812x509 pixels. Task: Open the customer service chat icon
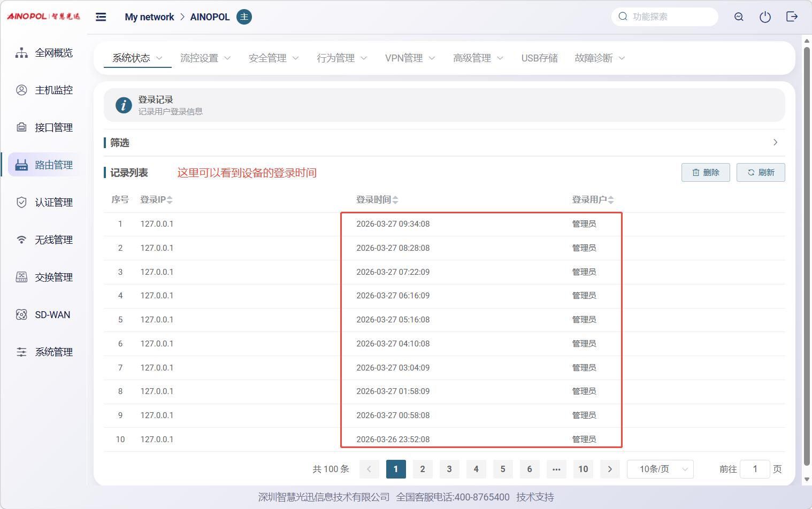[739, 17]
